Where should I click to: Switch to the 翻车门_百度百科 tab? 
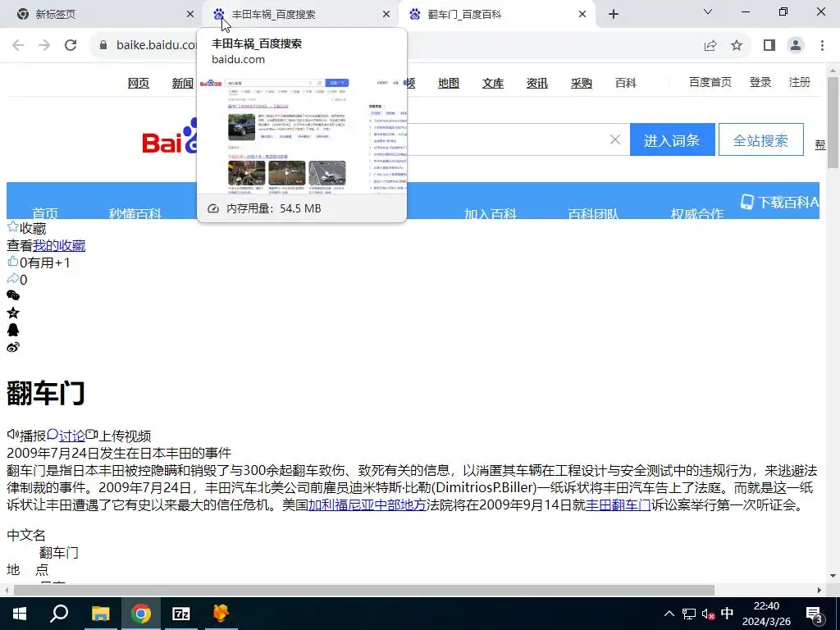(495, 15)
